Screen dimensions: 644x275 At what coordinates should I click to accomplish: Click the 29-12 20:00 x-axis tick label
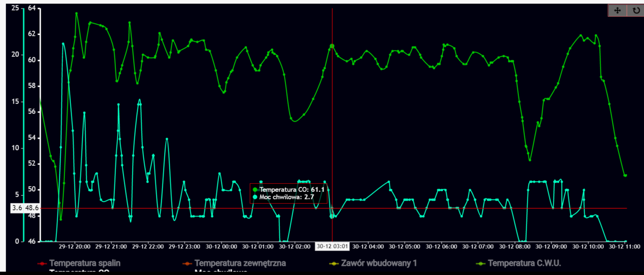pyautogui.click(x=75, y=247)
